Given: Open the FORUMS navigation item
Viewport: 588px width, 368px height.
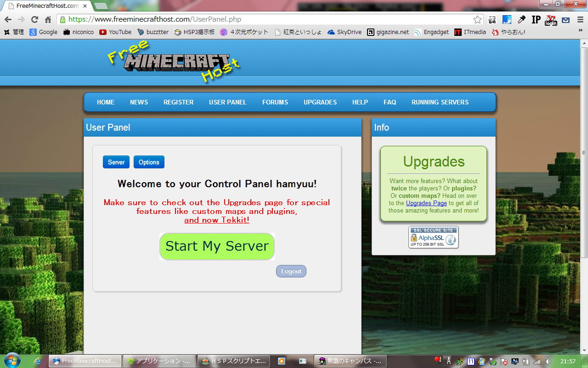Looking at the screenshot, I should [275, 102].
